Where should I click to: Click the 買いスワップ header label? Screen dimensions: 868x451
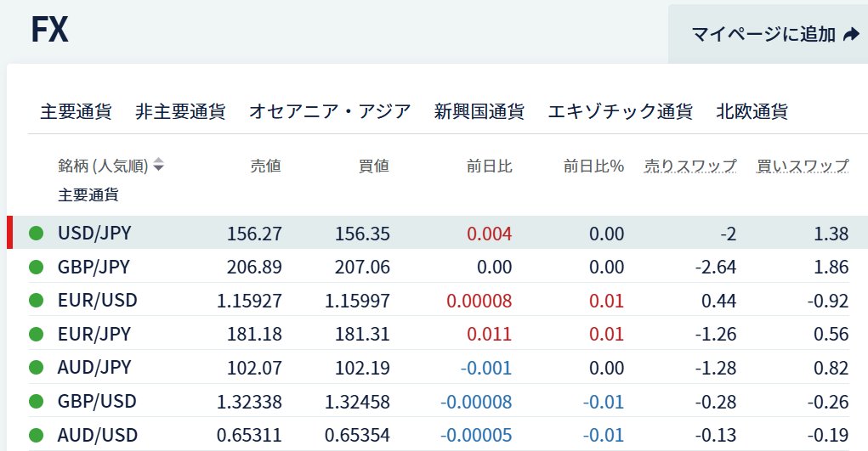803,166
